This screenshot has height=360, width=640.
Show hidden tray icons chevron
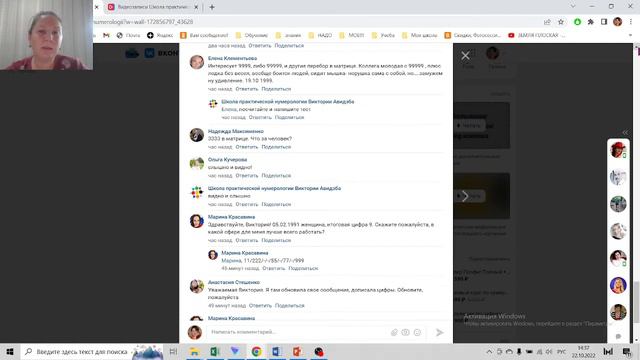pyautogui.click(x=489, y=352)
